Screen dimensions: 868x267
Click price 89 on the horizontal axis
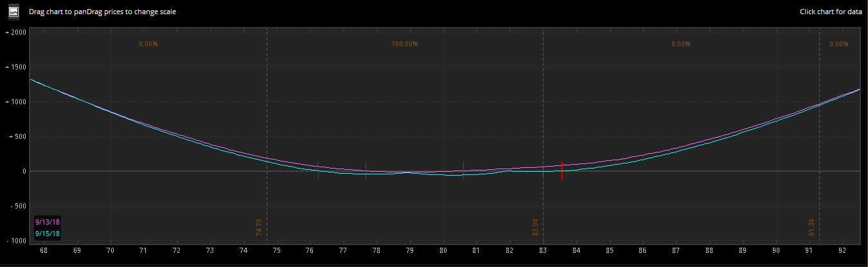(743, 251)
